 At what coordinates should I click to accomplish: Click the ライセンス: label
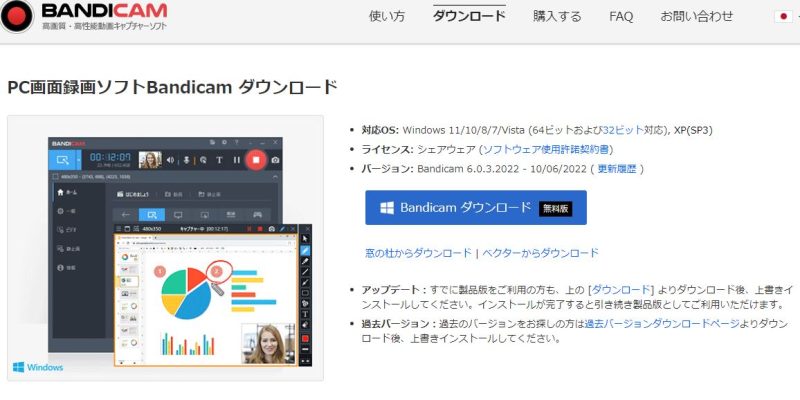click(x=388, y=149)
